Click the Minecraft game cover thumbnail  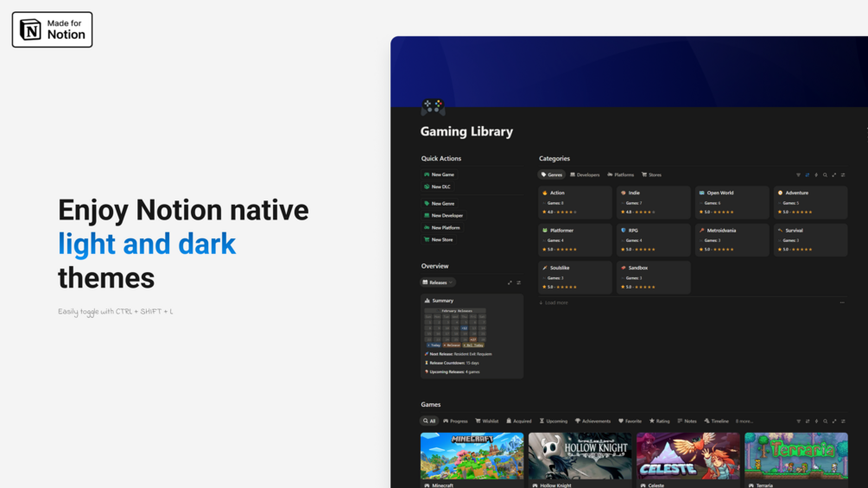(472, 456)
